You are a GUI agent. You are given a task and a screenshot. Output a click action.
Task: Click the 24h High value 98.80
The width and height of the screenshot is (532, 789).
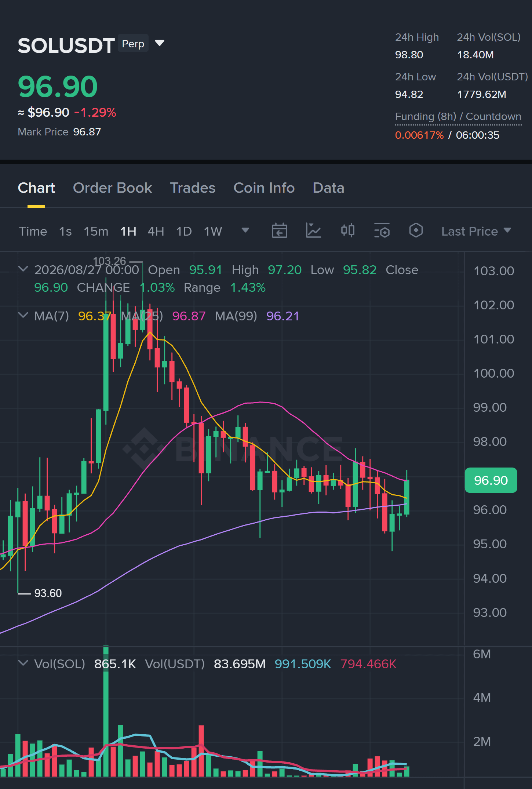pos(409,55)
